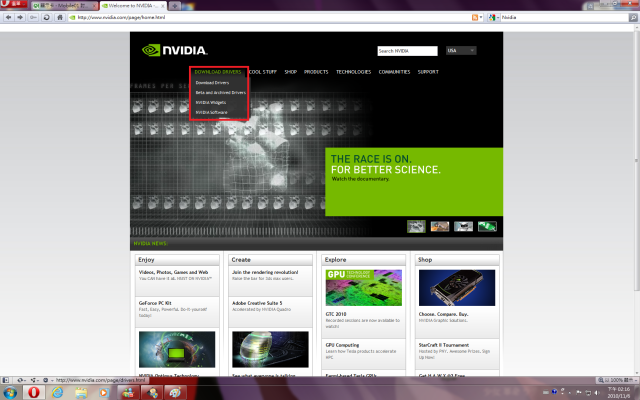Select third banner thumbnail
Viewport: 640px width, 400px height.
coord(463,226)
